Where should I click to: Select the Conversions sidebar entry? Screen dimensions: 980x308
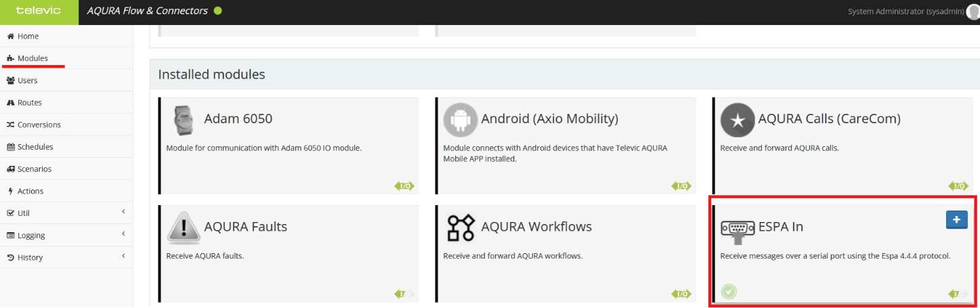(x=39, y=125)
